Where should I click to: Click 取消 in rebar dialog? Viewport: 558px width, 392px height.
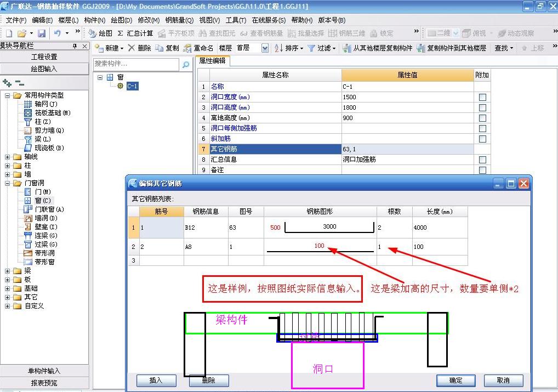click(503, 380)
